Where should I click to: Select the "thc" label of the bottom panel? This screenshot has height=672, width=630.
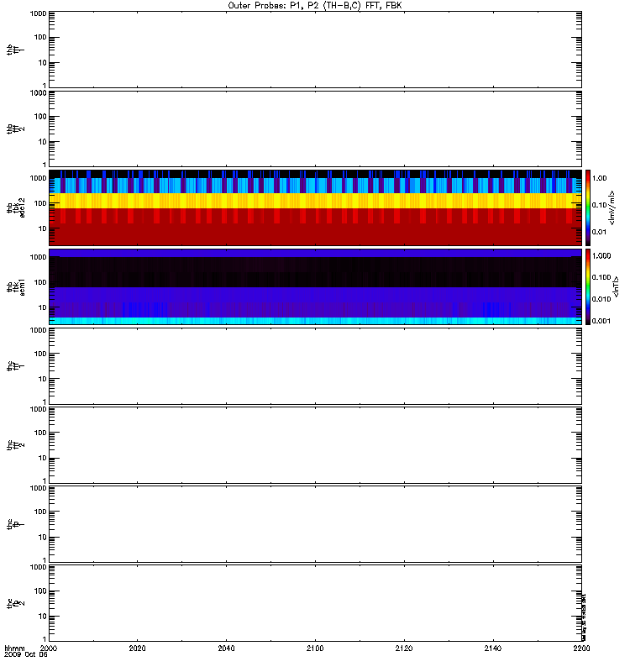coord(9,603)
